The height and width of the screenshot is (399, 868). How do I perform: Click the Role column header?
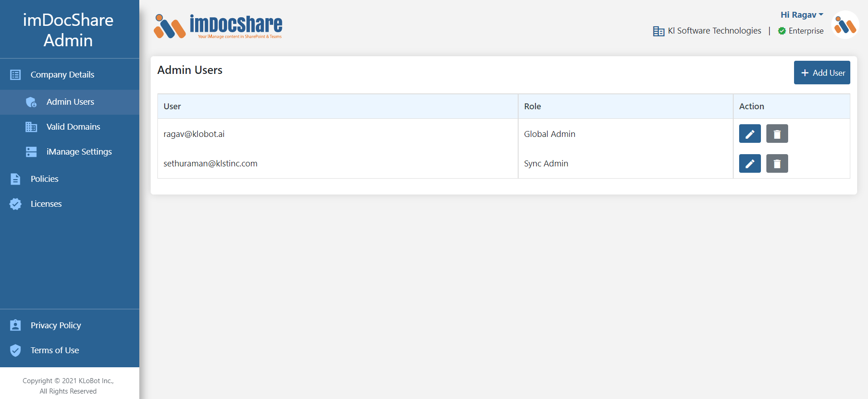(x=625, y=106)
